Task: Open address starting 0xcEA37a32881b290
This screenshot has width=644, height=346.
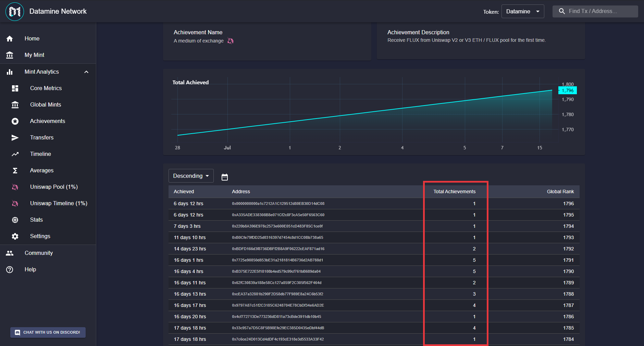Action: (x=277, y=294)
